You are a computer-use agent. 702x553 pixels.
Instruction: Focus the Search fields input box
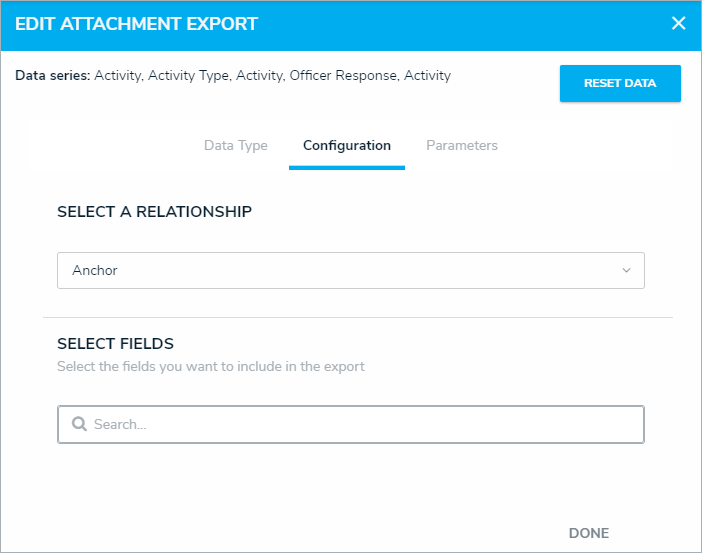(360, 424)
